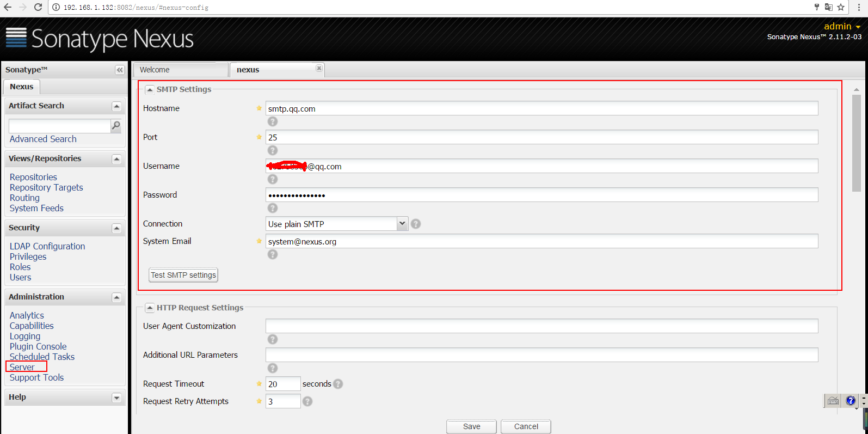Collapse the Administration panel
Viewport: 868px width, 434px height.
[x=116, y=297]
